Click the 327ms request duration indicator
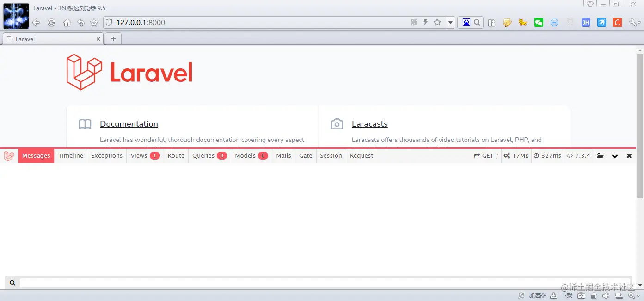This screenshot has width=644, height=301. (x=547, y=156)
